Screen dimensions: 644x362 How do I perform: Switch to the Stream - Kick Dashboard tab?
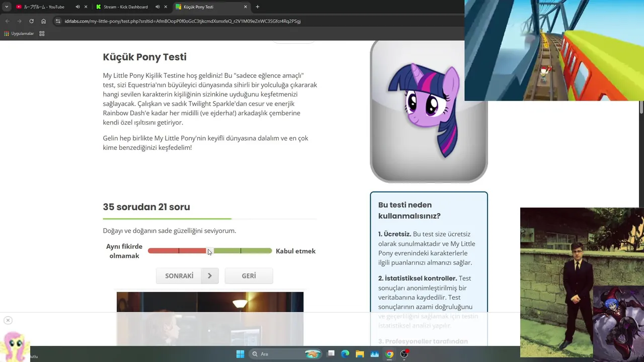pyautogui.click(x=126, y=7)
